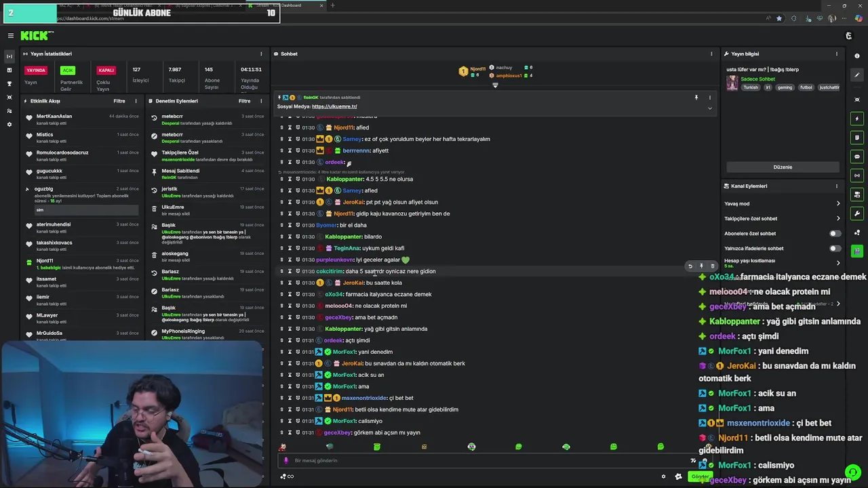Select Romulocardosodacruz follow entry
The height and width of the screenshot is (488, 868).
point(62,153)
